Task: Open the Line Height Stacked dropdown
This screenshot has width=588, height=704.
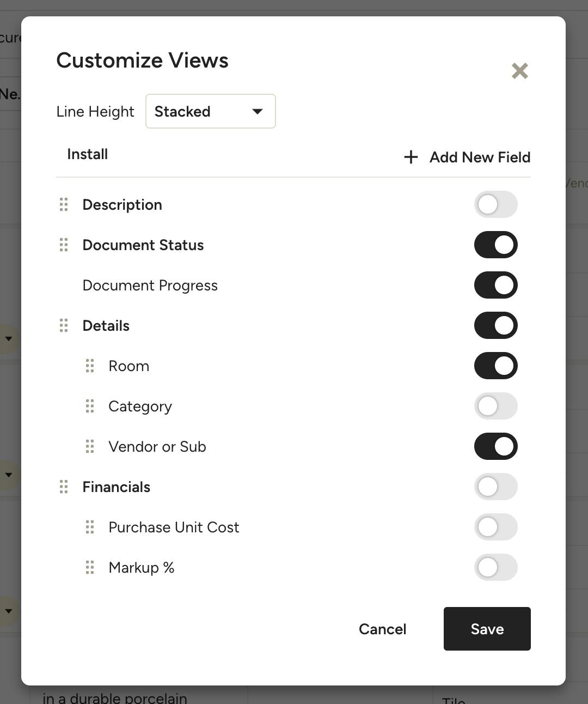Action: coord(211,111)
